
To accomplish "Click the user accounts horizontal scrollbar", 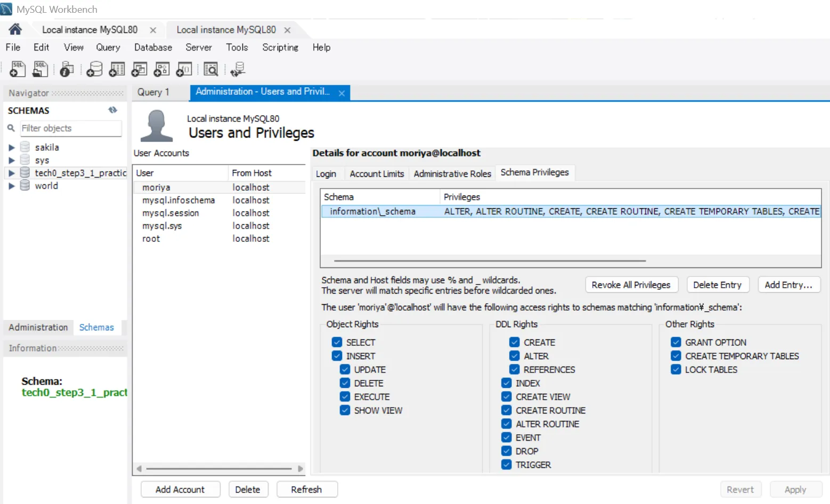I will click(219, 469).
